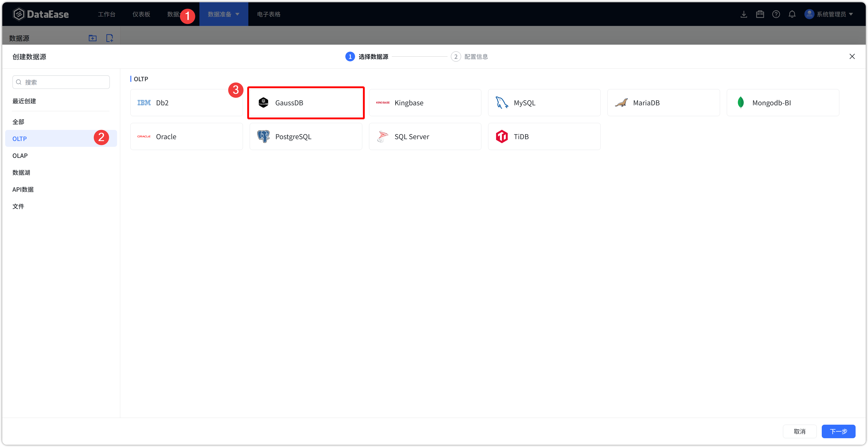Focus the 搜索 input field
Screen dimensions: 868x447
pos(61,82)
